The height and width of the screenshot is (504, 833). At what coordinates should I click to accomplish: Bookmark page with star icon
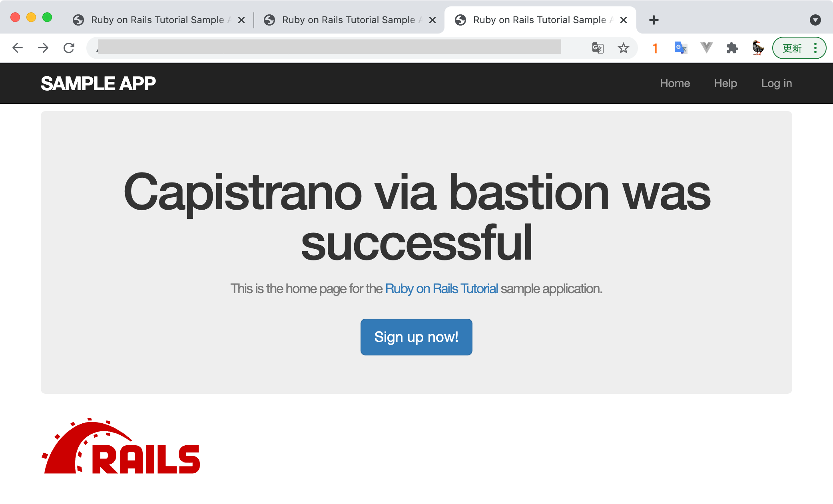[623, 48]
